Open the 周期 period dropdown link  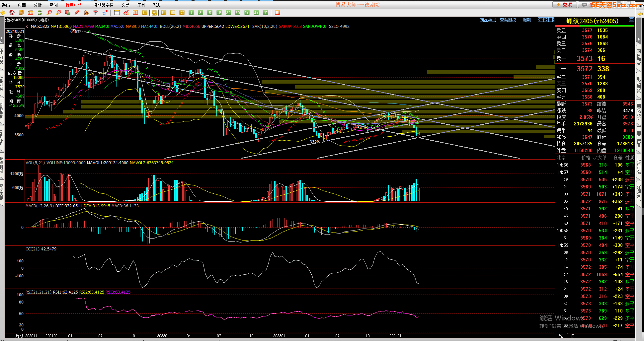[526, 20]
